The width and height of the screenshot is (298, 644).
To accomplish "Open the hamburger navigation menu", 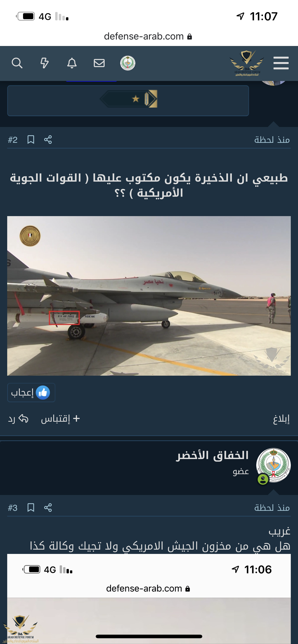I will [281, 63].
